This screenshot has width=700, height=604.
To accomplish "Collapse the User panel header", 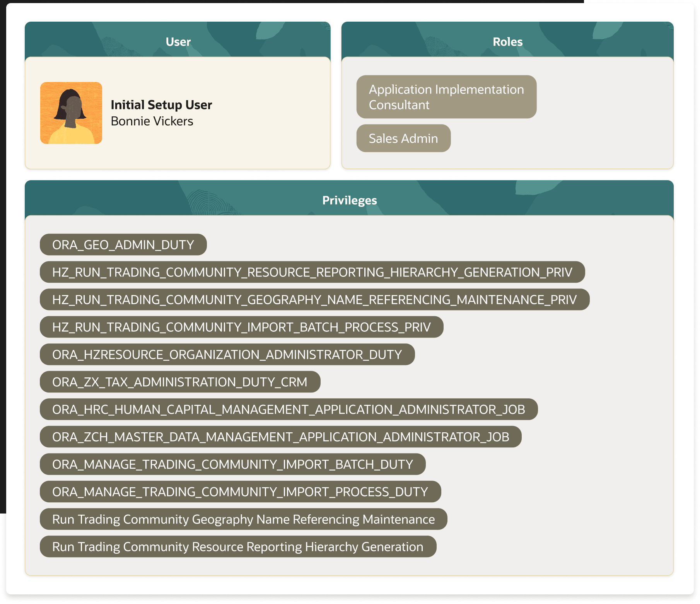I will 178,41.
